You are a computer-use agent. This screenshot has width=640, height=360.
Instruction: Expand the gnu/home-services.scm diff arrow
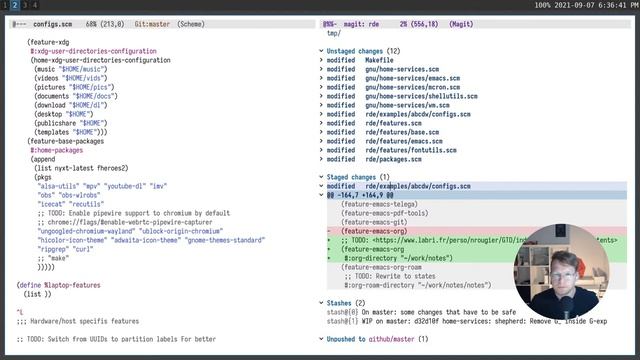321,69
